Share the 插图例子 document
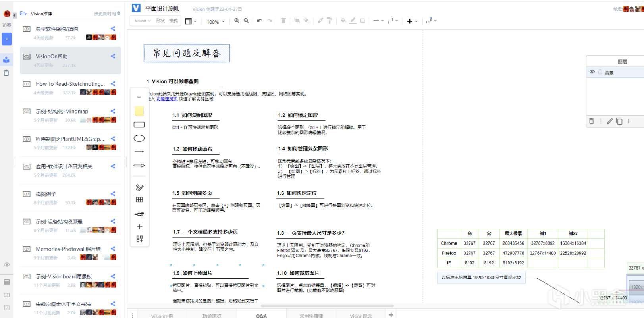The height and width of the screenshot is (318, 644). click(113, 194)
